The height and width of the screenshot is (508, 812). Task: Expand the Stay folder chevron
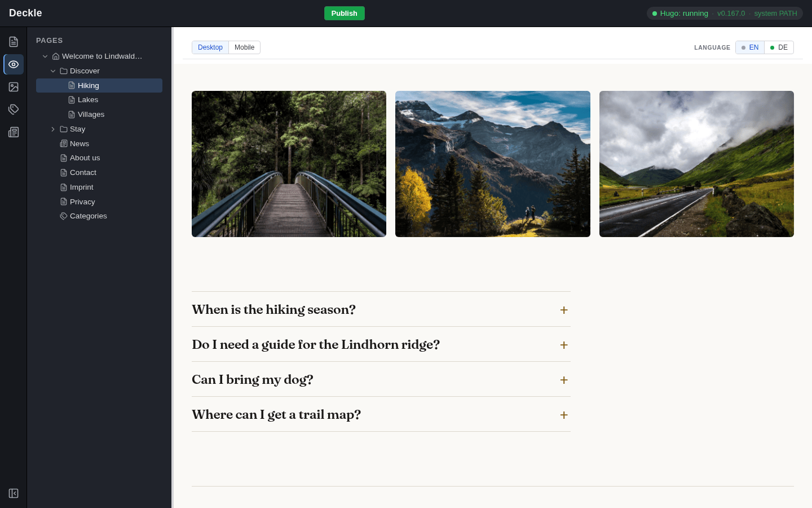click(53, 129)
